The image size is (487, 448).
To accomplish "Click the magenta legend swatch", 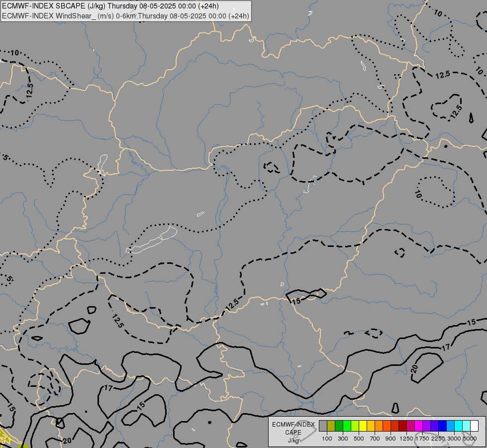I will pyautogui.click(x=419, y=426).
